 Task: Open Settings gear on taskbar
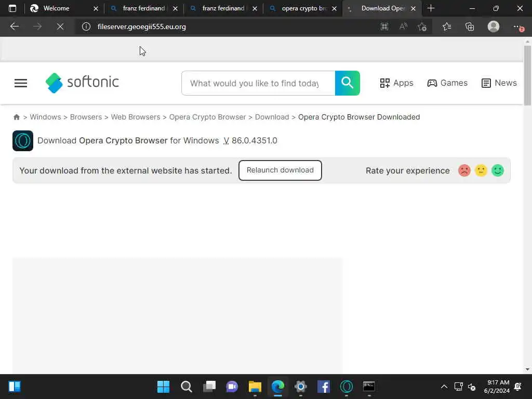tap(301, 387)
